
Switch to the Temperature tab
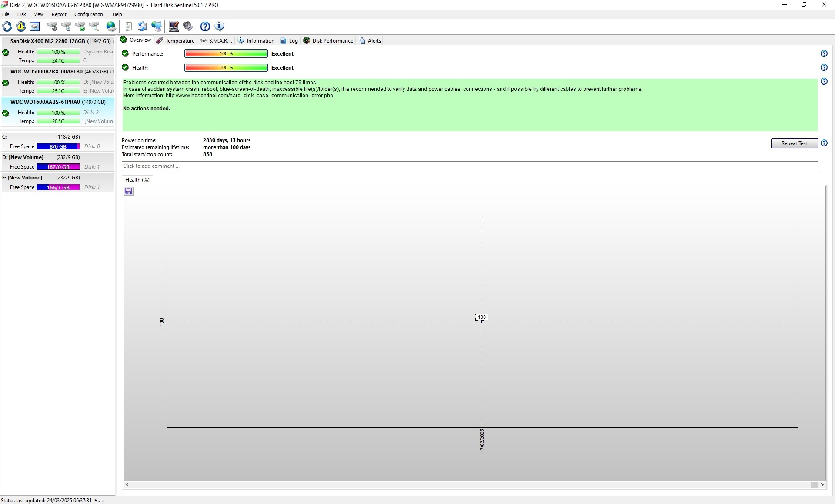click(176, 40)
